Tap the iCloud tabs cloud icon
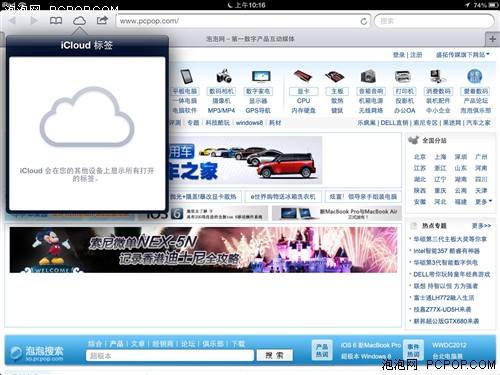The width and height of the screenshot is (500, 375). pyautogui.click(x=79, y=21)
